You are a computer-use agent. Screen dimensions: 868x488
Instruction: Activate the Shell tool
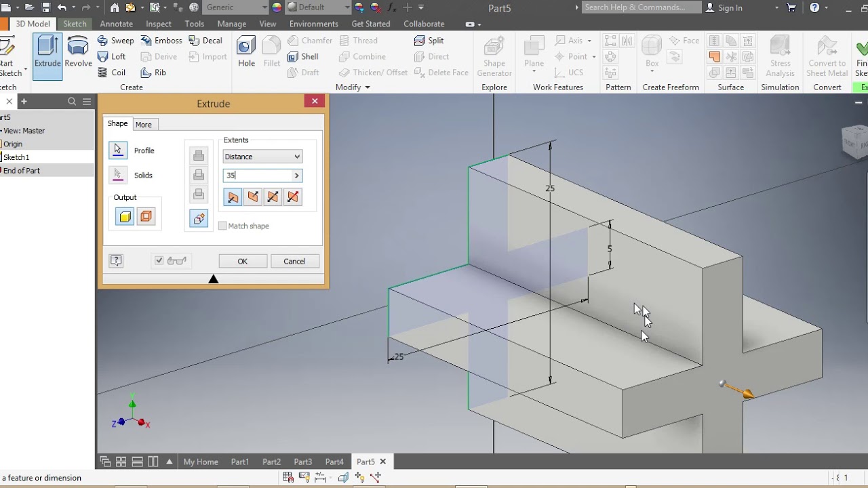point(302,57)
